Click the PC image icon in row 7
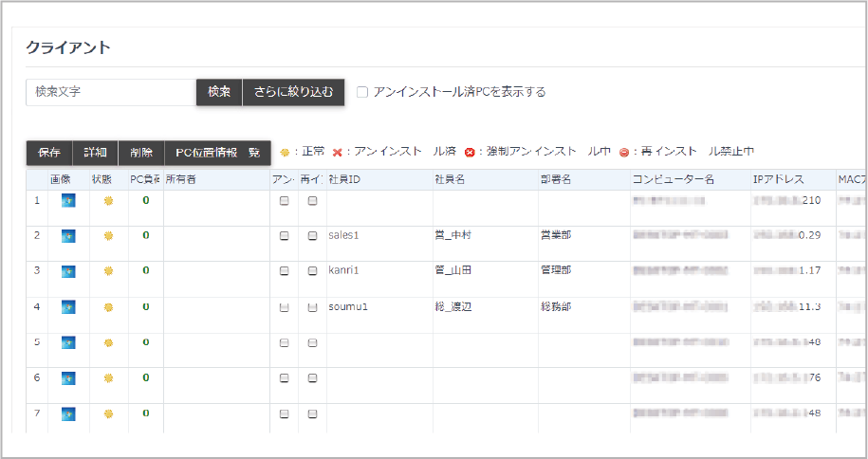 (x=68, y=413)
